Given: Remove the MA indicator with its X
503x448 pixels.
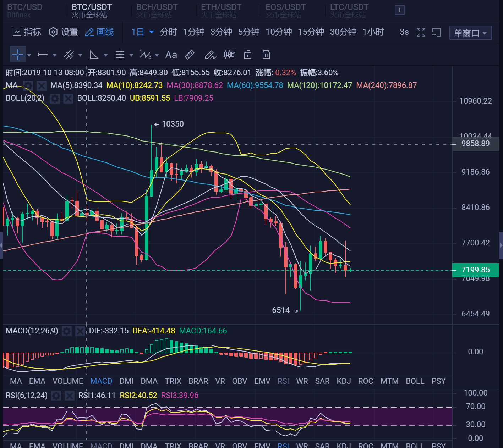Looking at the screenshot, I should (42, 85).
